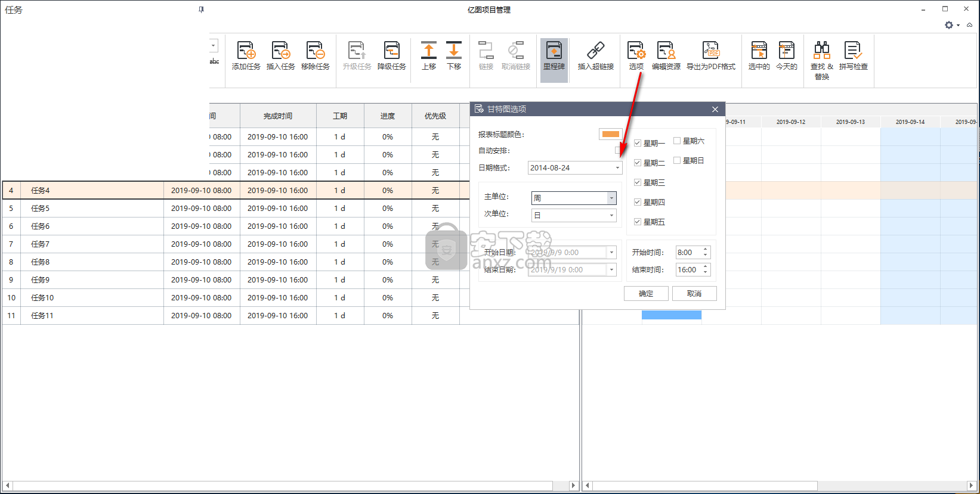980x494 pixels.
Task: Enable the 自动安排 checkbox
Action: (x=619, y=151)
